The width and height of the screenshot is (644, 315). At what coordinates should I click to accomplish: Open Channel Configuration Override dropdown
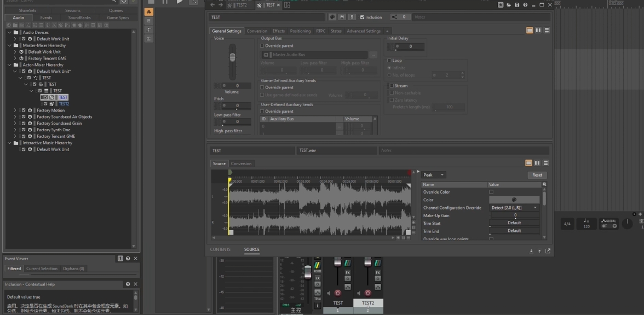tap(514, 208)
